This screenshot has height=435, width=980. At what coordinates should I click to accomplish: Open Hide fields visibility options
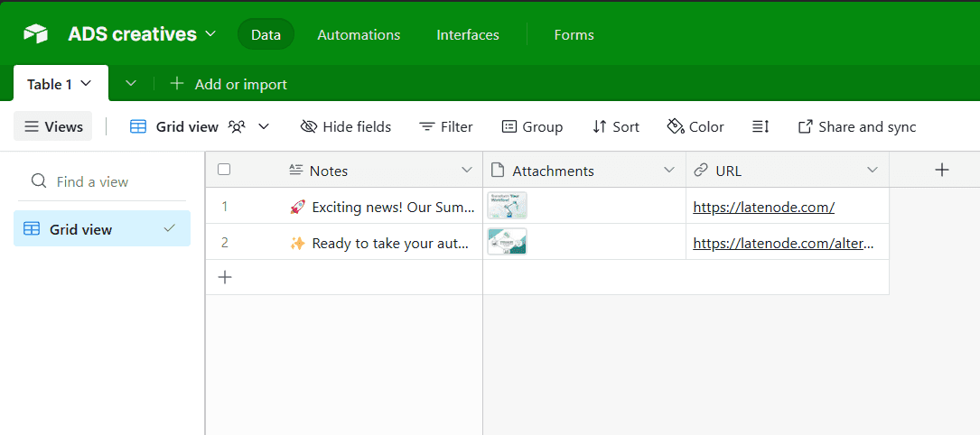(346, 127)
